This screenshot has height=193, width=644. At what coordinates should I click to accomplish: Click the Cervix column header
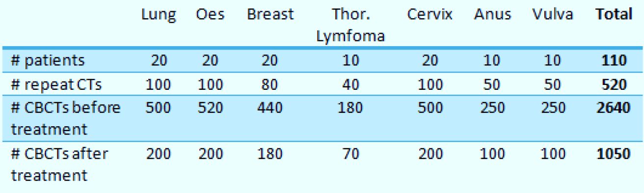click(x=429, y=15)
